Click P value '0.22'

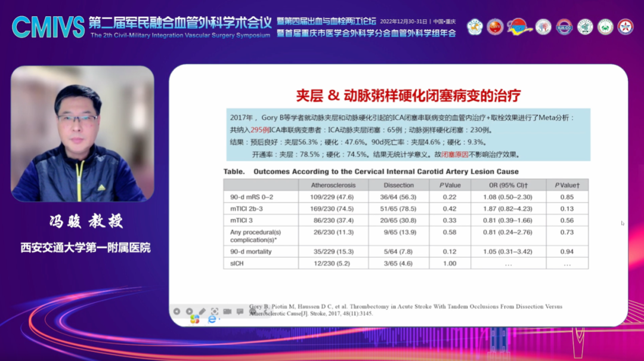[x=450, y=197]
